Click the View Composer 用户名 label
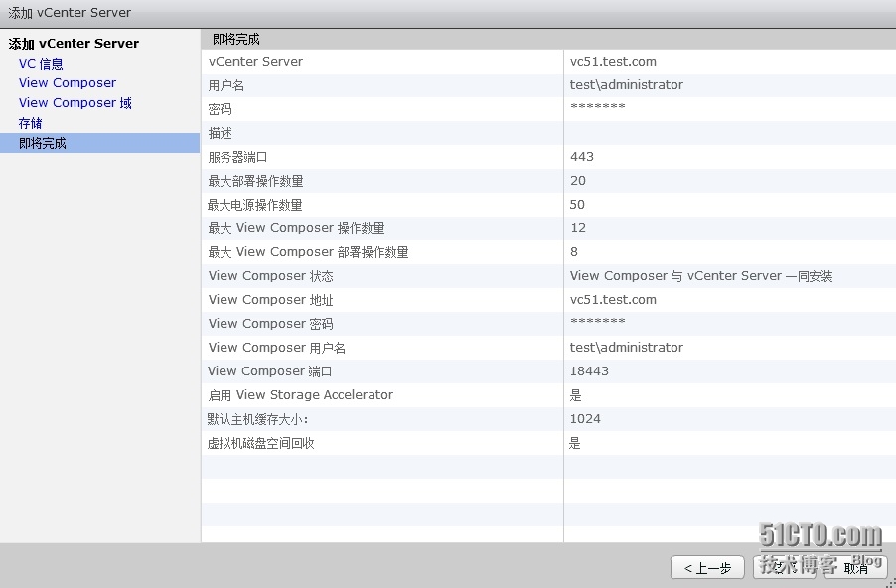Viewport: 896px width, 588px height. click(x=277, y=348)
